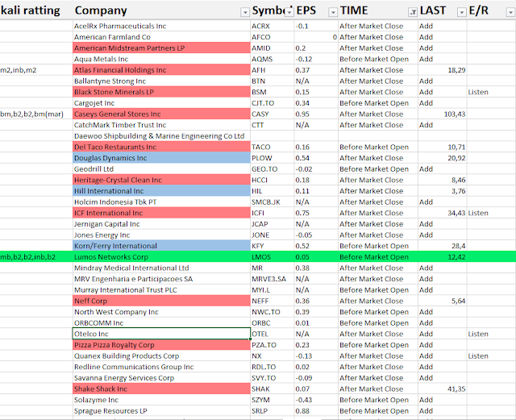516x420 pixels.
Task: Click Add in the Mindray Medical row
Action: click(426, 268)
